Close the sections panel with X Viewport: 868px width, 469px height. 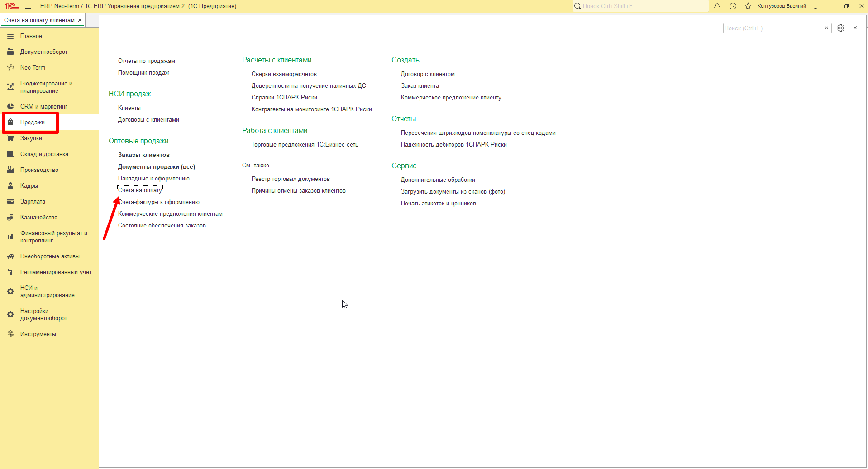pos(855,28)
